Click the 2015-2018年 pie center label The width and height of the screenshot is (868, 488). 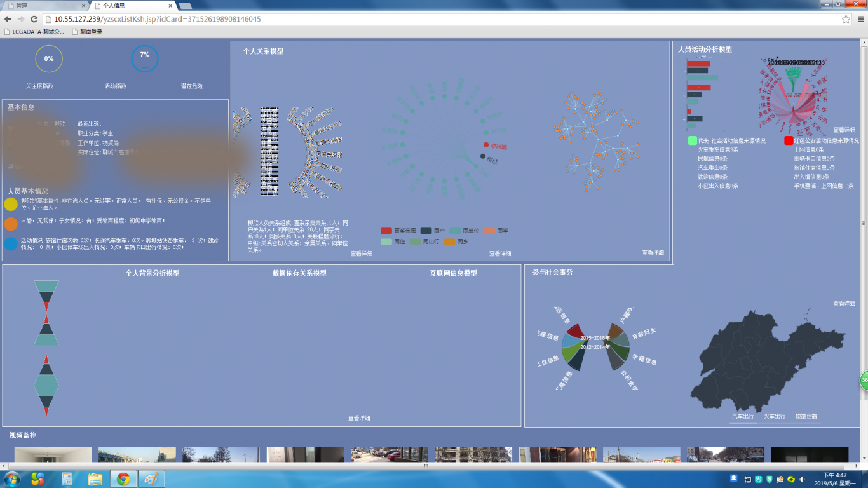[595, 338]
